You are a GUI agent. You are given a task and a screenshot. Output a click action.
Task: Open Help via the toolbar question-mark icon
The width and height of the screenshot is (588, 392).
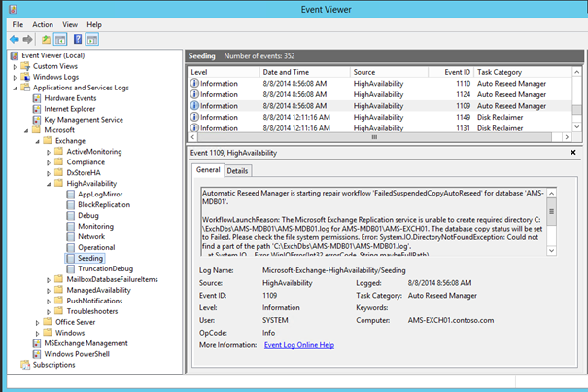point(78,39)
